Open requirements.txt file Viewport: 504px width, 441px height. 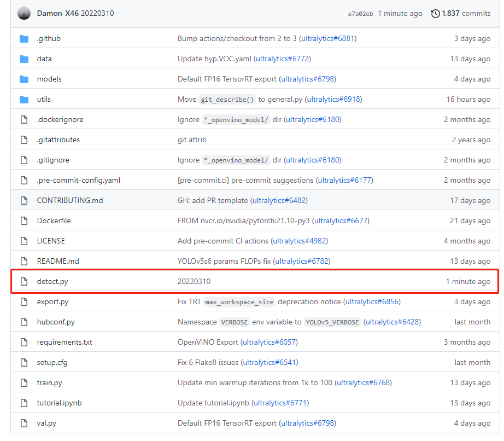point(65,343)
